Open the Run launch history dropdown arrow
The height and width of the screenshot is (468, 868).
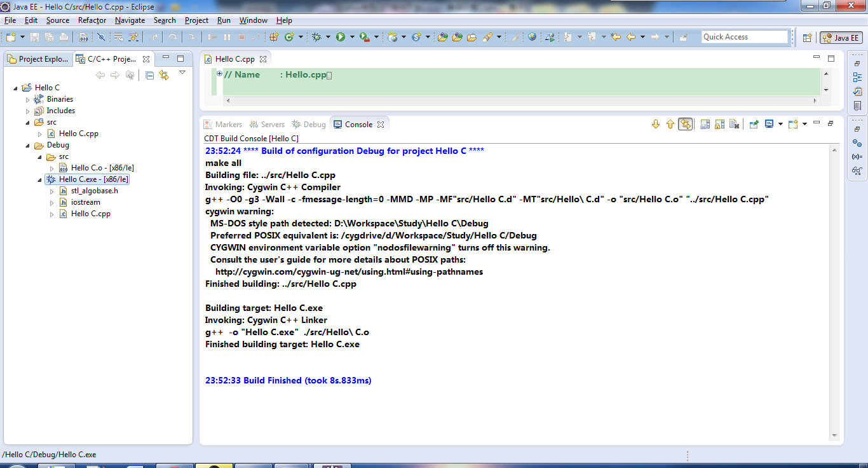pyautogui.click(x=352, y=38)
